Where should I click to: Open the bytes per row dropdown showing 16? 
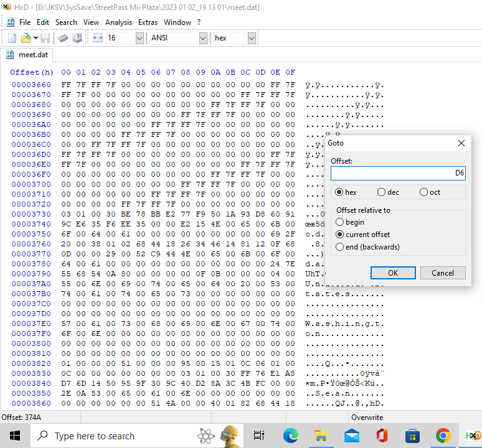[139, 39]
